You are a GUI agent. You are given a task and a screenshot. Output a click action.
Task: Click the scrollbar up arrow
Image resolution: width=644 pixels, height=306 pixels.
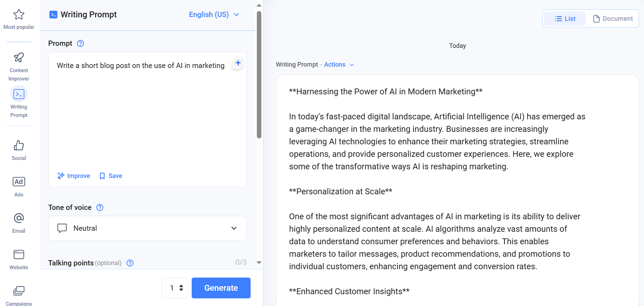(259, 5)
